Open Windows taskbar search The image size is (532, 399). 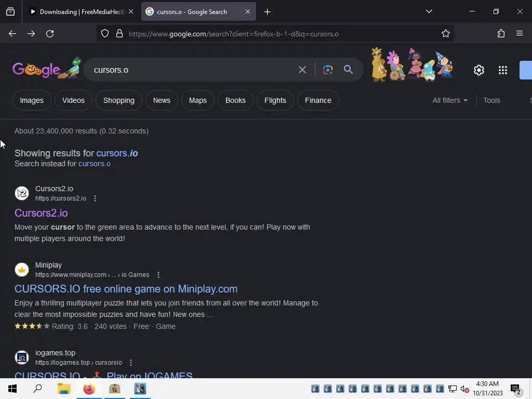tap(37, 389)
